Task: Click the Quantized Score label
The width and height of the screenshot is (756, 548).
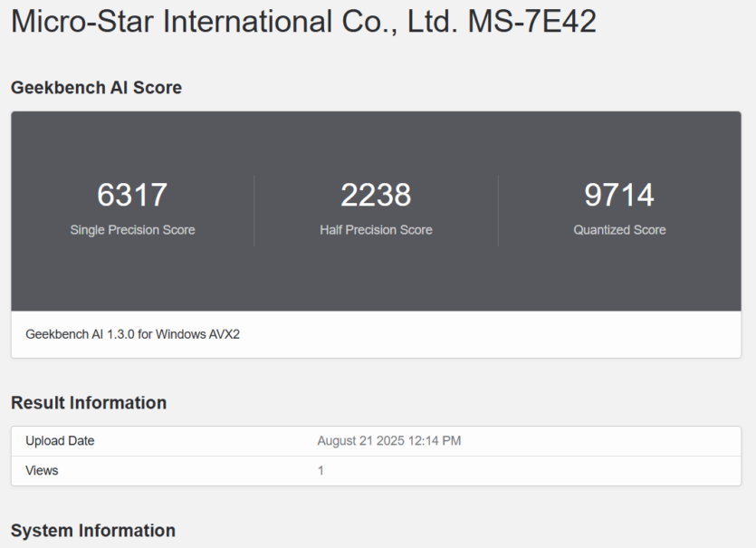Action: coord(619,230)
